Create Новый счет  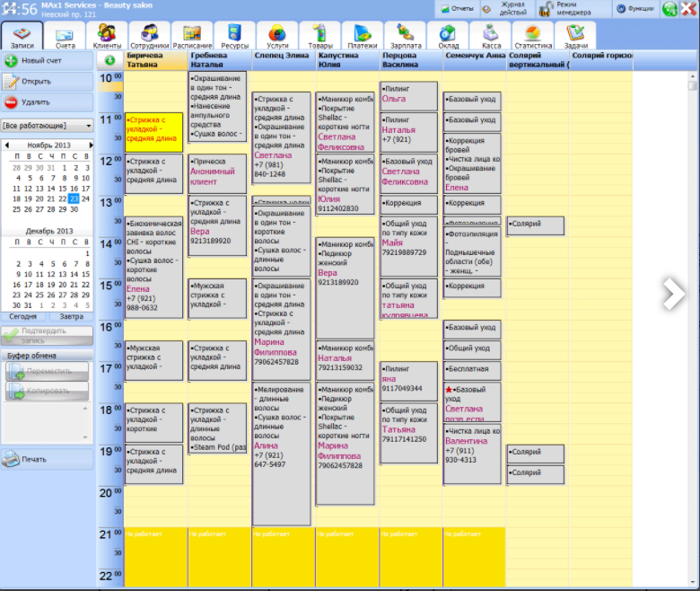point(48,61)
